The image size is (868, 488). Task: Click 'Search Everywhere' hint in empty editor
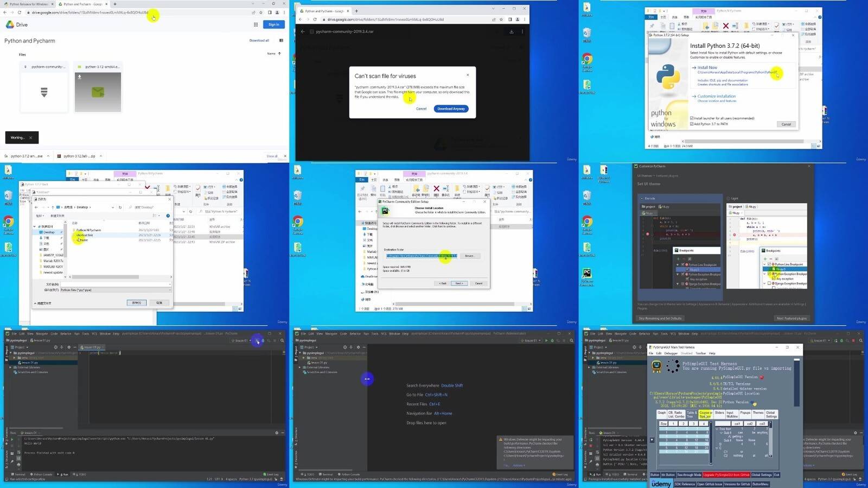click(423, 385)
